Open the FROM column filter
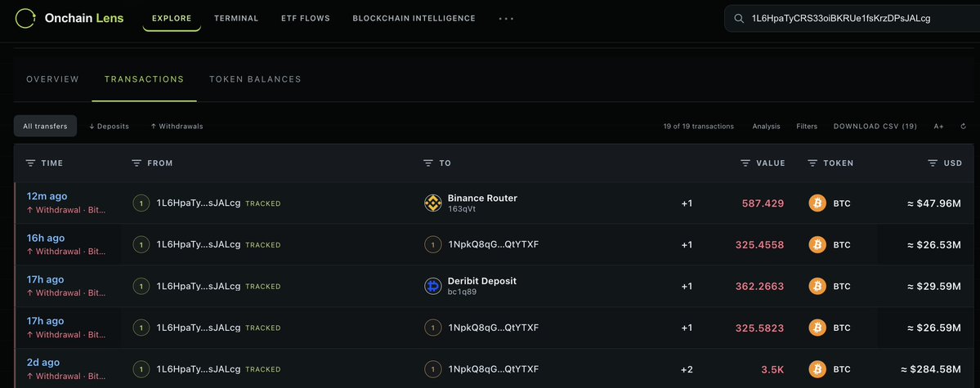This screenshot has width=980, height=388. pyautogui.click(x=136, y=163)
